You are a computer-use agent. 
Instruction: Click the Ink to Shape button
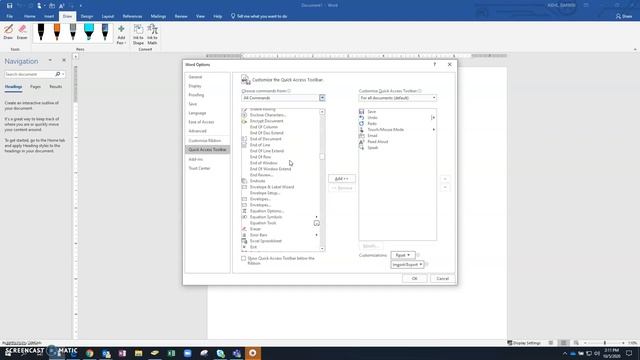tap(138, 35)
